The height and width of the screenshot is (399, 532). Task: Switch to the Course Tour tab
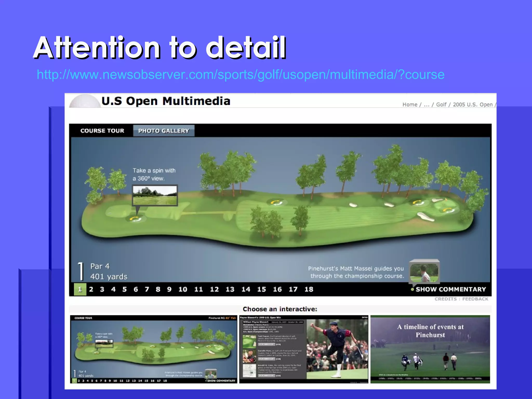(102, 131)
